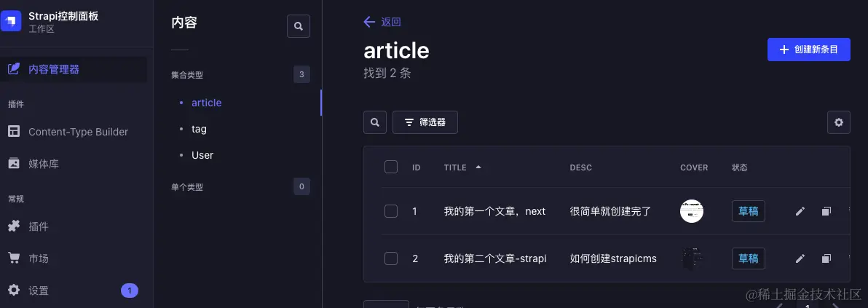868x308 pixels.
Task: Click the 返回 back link
Action: pos(382,22)
